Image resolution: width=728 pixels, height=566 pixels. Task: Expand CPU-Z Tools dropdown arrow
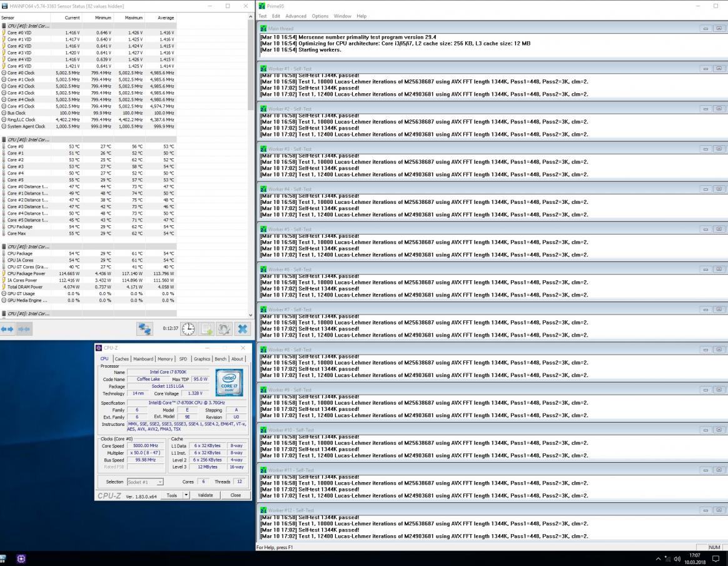pos(186,495)
